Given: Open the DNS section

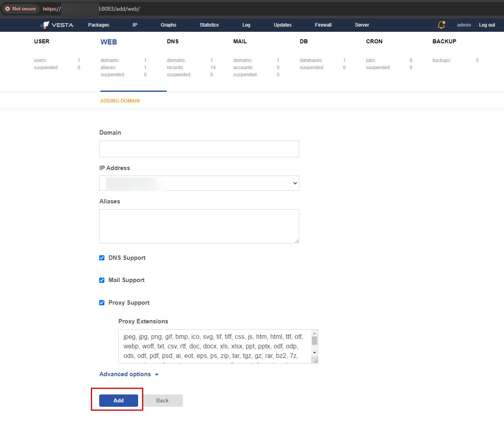Looking at the screenshot, I should pos(173,41).
